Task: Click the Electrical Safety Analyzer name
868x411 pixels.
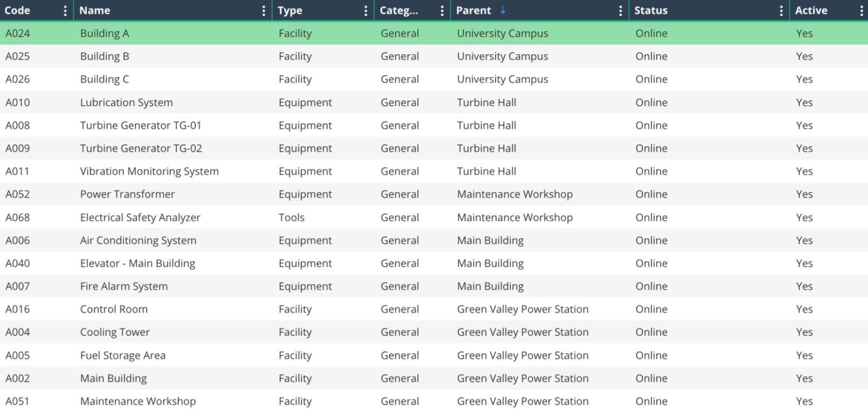Action: pos(140,218)
